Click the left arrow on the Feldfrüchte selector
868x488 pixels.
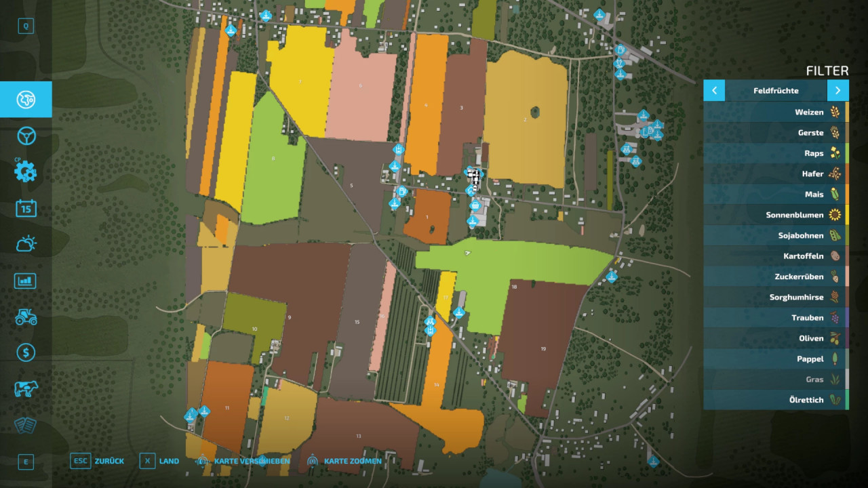point(713,89)
